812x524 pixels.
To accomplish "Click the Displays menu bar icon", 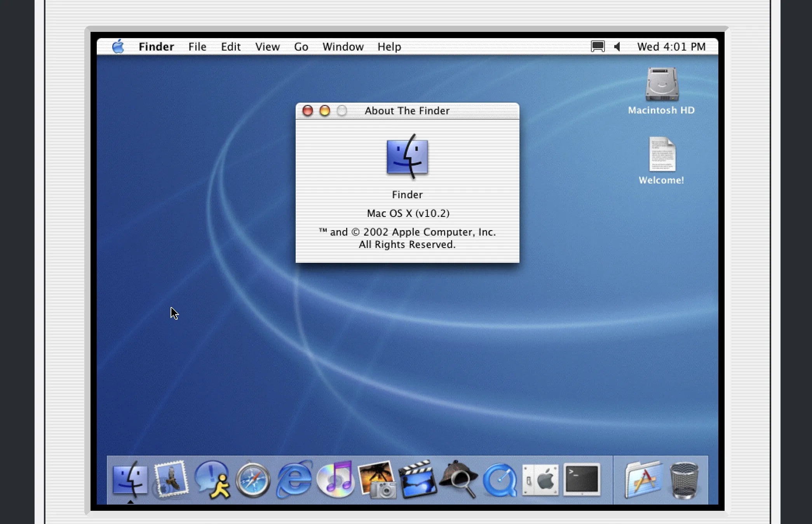I will point(598,47).
